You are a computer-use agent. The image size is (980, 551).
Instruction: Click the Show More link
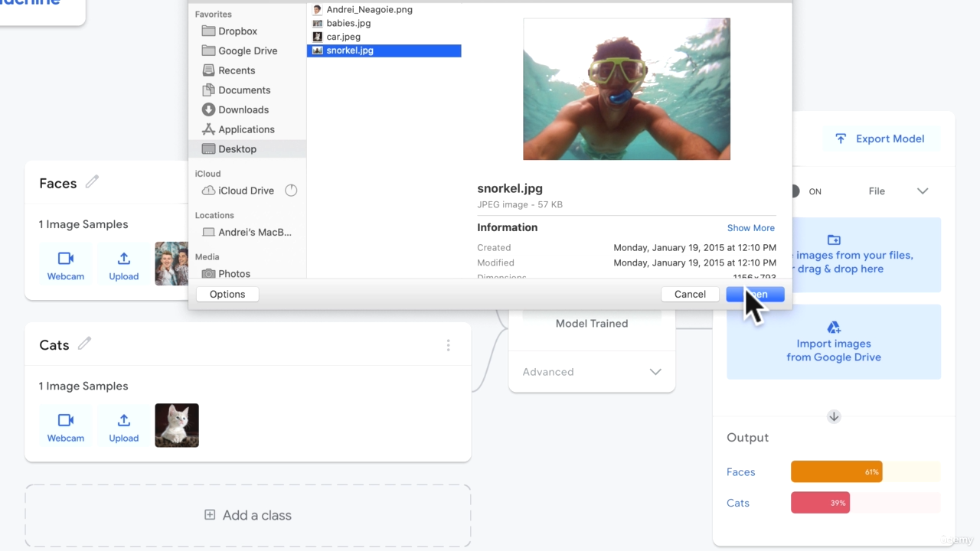click(750, 228)
